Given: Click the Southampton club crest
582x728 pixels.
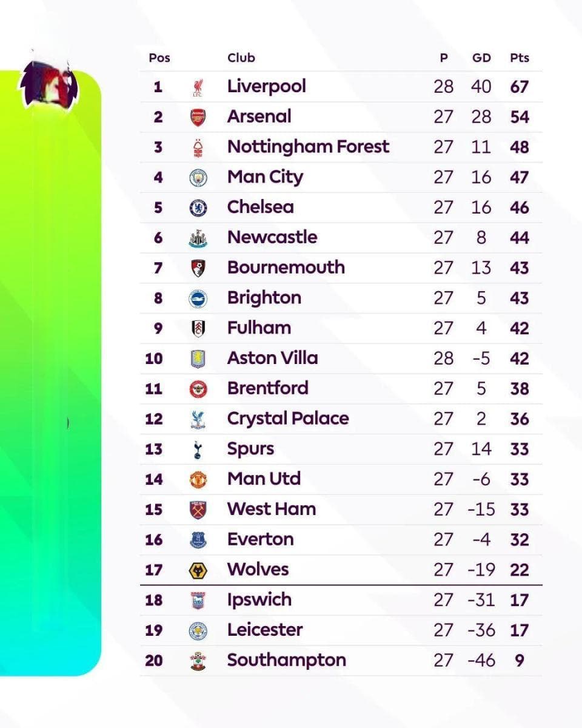Looking at the screenshot, I should pos(198,661).
